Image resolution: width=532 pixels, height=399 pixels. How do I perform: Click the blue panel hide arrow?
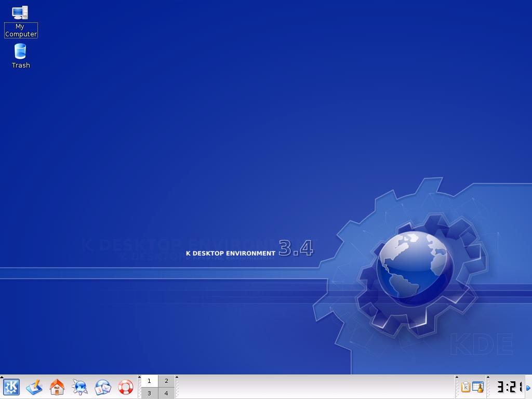pos(528,388)
